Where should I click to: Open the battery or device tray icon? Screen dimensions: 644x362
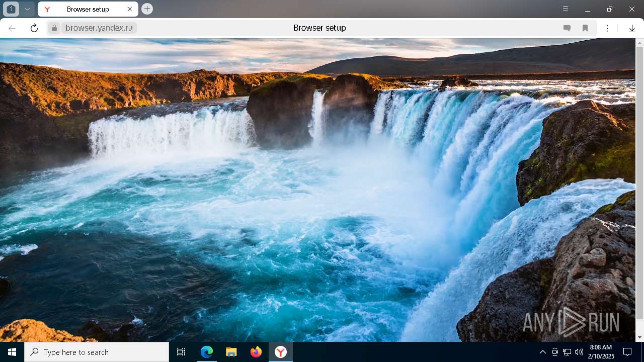coord(555,352)
